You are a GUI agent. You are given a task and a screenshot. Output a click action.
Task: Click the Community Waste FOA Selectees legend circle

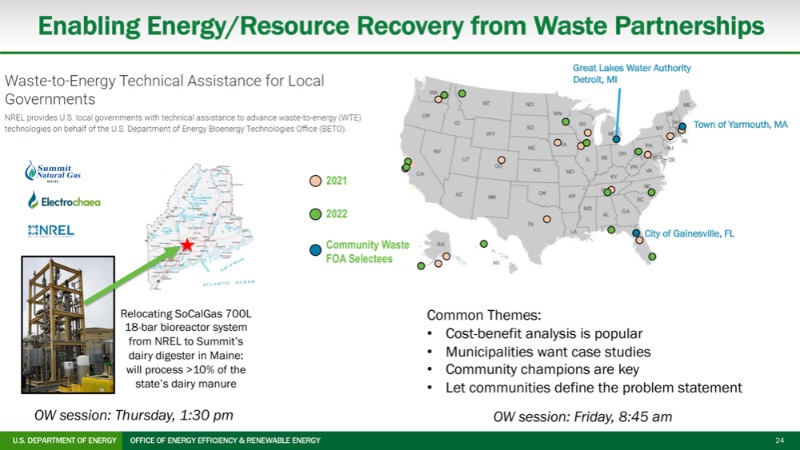click(x=315, y=249)
